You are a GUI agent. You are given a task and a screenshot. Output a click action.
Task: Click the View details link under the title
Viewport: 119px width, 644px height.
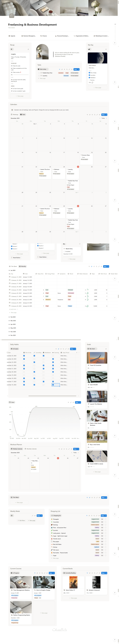[11, 28]
